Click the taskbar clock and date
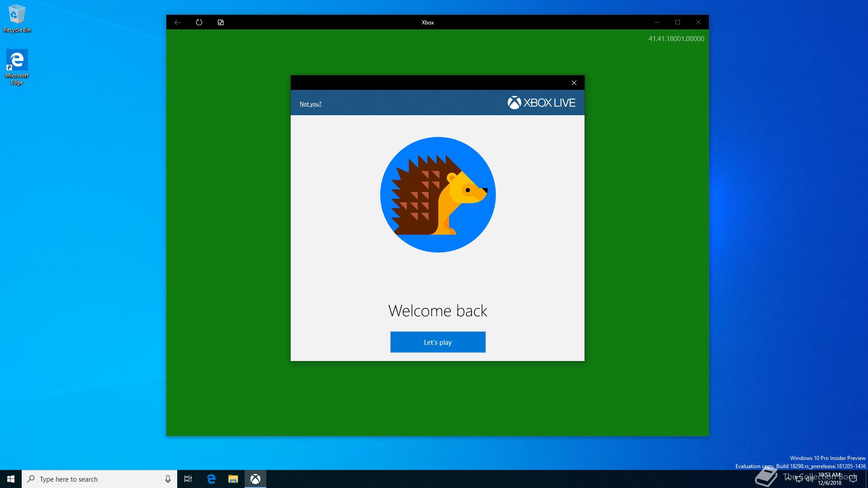Image resolution: width=868 pixels, height=488 pixels. coord(830,479)
